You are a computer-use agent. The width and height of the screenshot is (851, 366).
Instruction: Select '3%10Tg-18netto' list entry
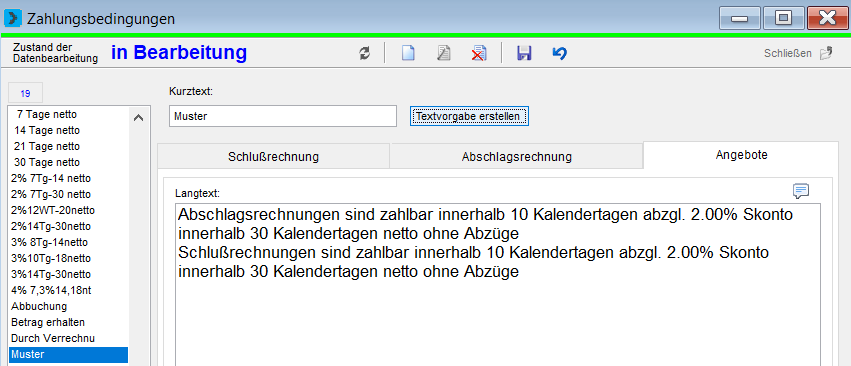[x=69, y=258]
